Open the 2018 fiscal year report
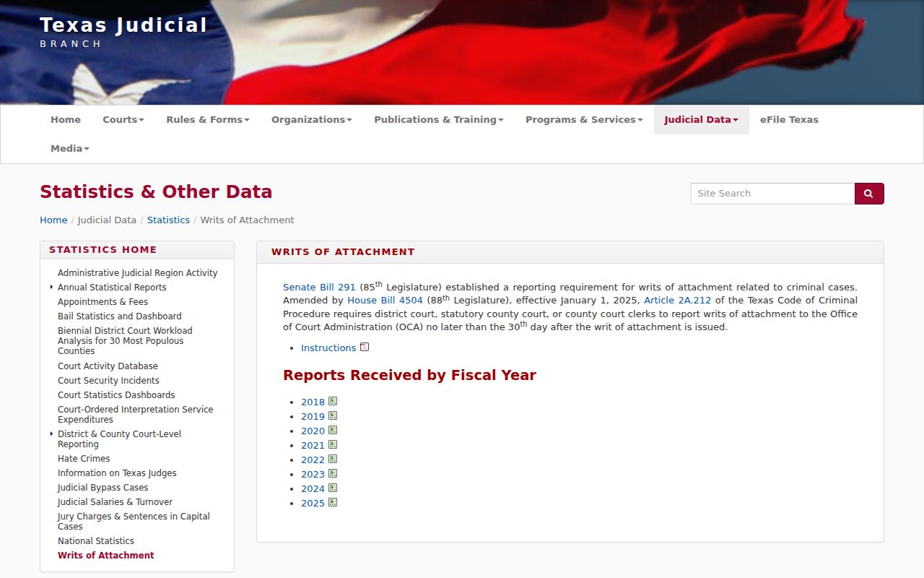Image resolution: width=924 pixels, height=578 pixels. pos(313,402)
